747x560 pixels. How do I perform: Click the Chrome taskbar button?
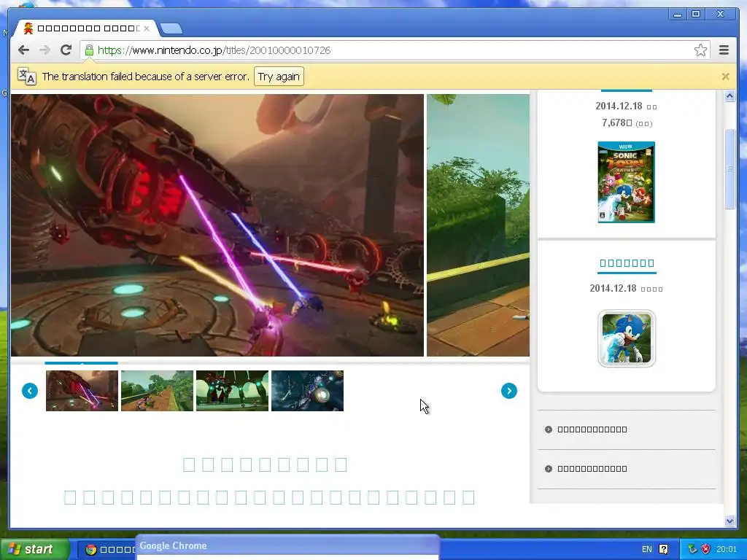(108, 550)
